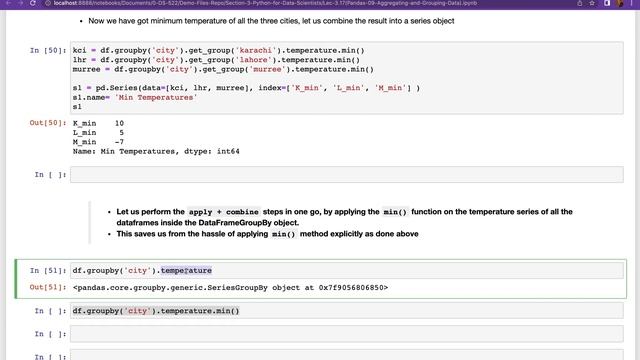Click empty cell below temperature.min() cell
Image resolution: width=640 pixels, height=360 pixels.
[347, 334]
